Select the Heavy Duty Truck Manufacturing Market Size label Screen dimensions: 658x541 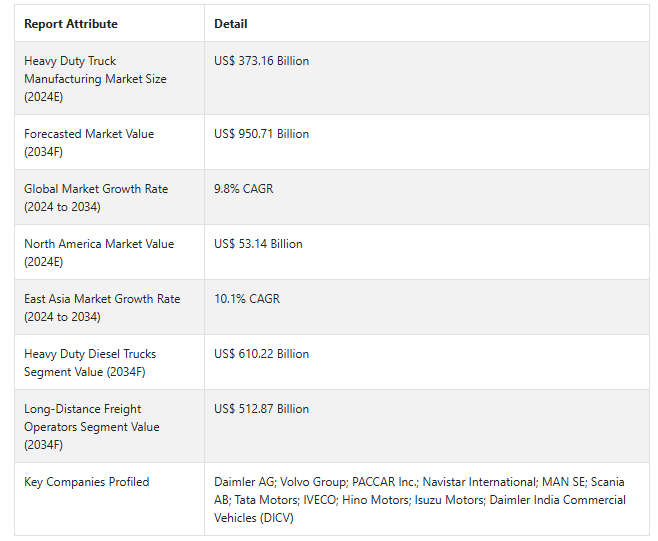point(95,78)
